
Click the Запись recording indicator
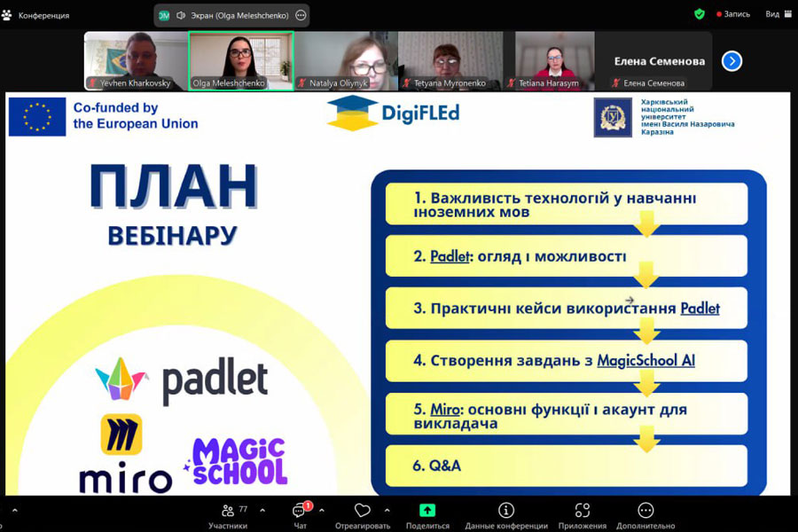pos(733,14)
